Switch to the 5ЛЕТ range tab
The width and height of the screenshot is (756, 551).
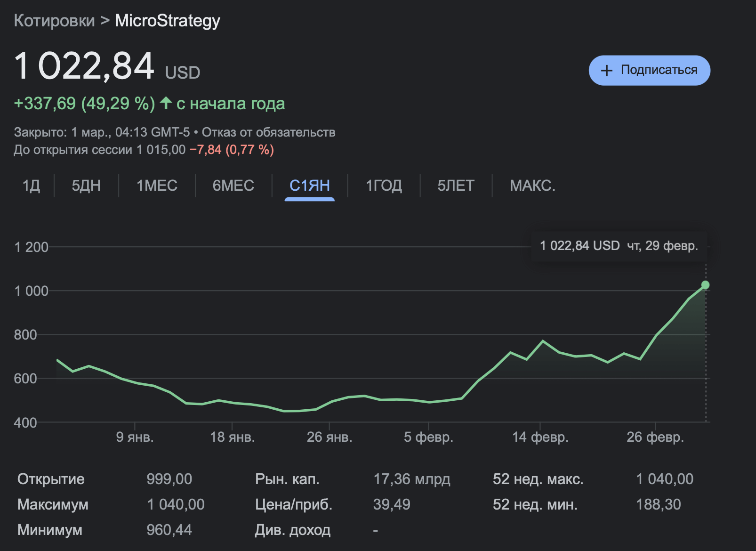[x=456, y=186]
